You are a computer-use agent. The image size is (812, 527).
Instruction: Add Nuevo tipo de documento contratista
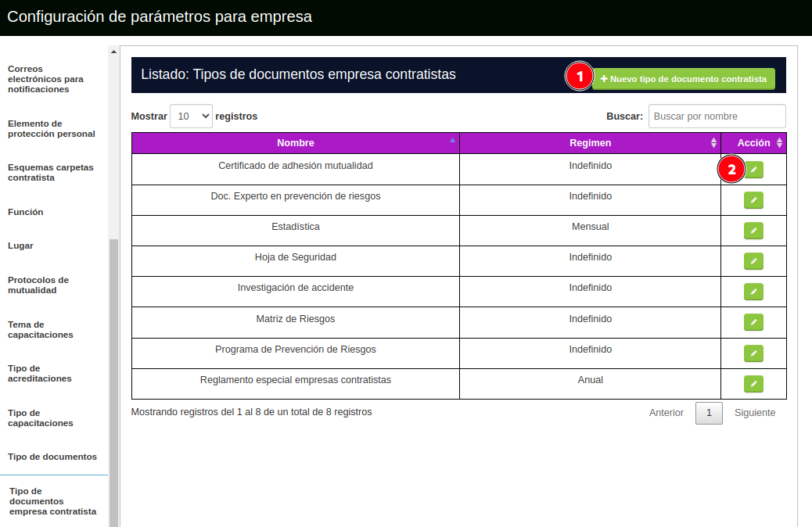click(x=684, y=79)
